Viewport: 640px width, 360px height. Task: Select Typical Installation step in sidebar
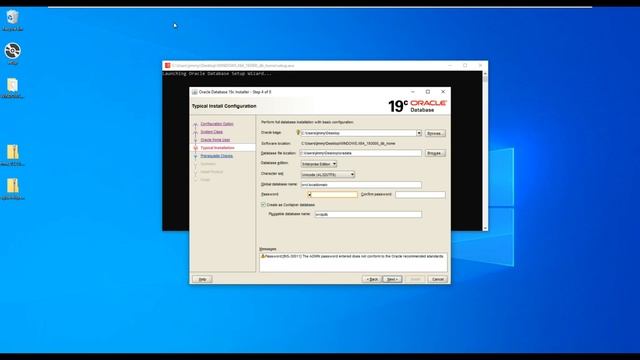click(x=217, y=148)
